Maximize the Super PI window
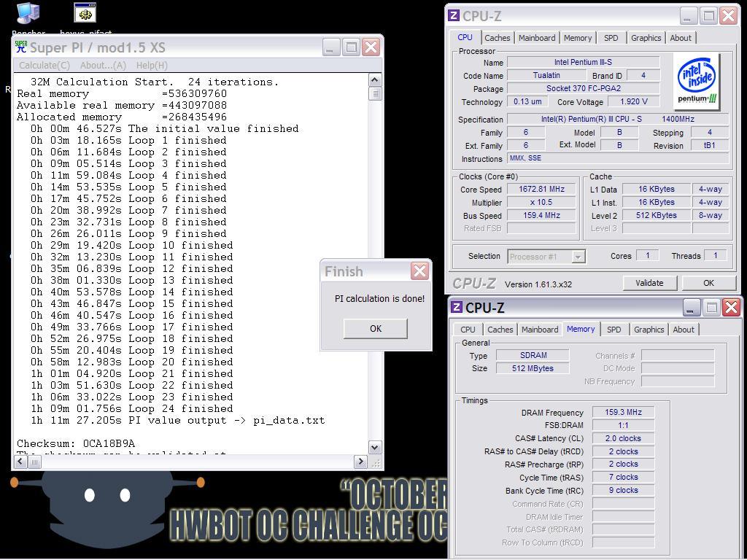The image size is (747, 560). pos(351,47)
